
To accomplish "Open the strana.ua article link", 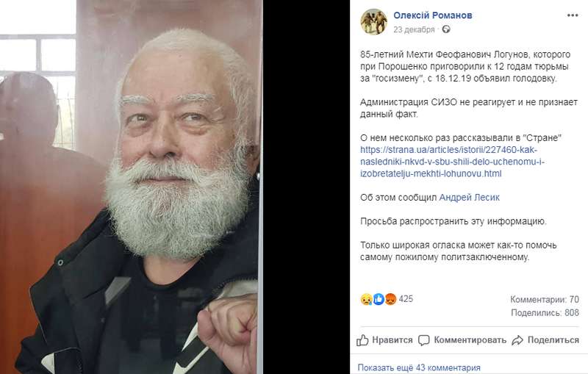I will click(x=452, y=162).
